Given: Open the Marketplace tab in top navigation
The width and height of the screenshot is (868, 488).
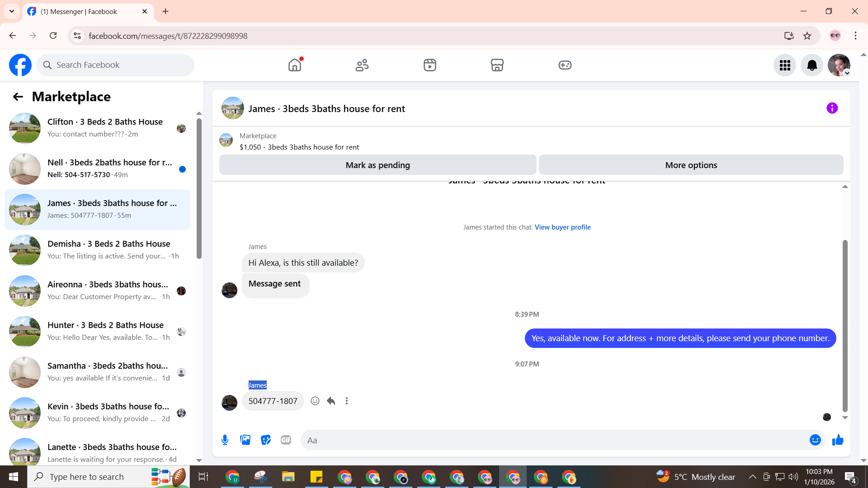Looking at the screenshot, I should (x=497, y=65).
